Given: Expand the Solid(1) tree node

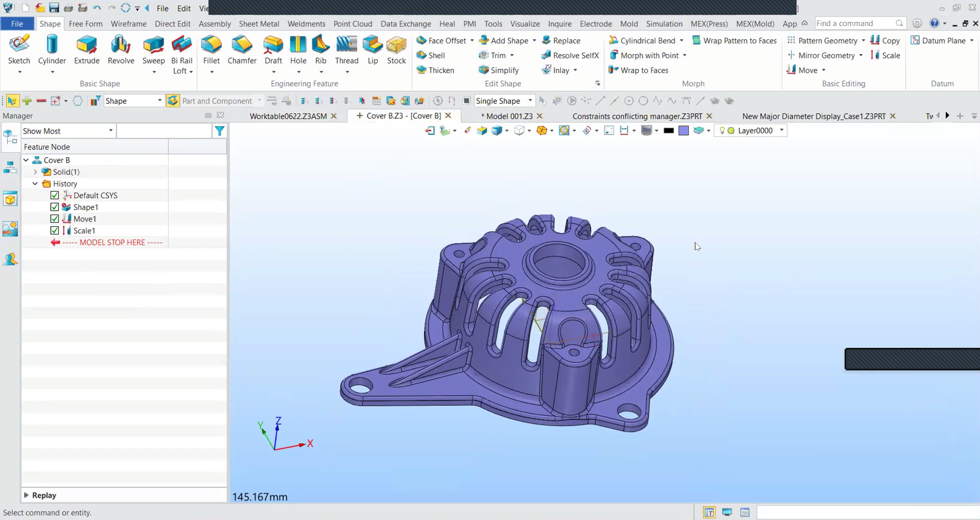Looking at the screenshot, I should click(35, 172).
